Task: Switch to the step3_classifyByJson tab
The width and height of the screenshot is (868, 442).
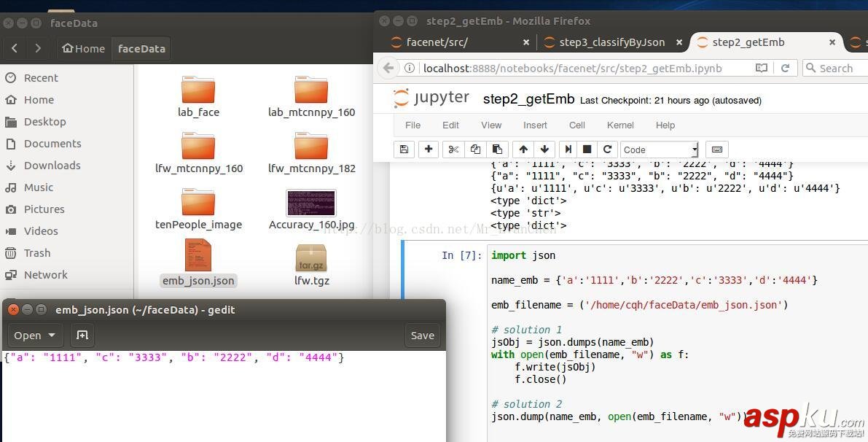Action: [x=611, y=42]
